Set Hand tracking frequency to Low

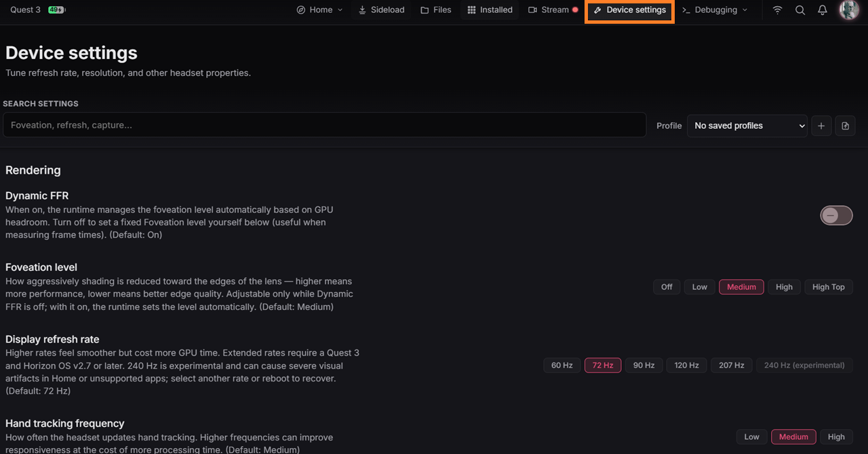click(x=752, y=437)
